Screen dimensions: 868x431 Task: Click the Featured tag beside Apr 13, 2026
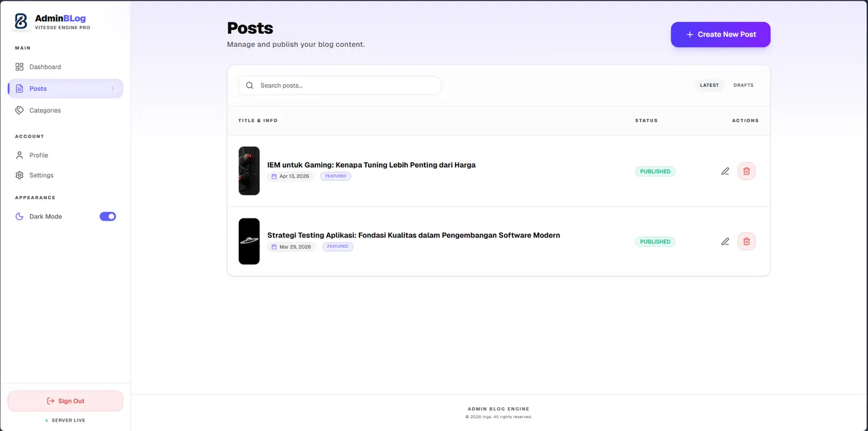coord(336,176)
